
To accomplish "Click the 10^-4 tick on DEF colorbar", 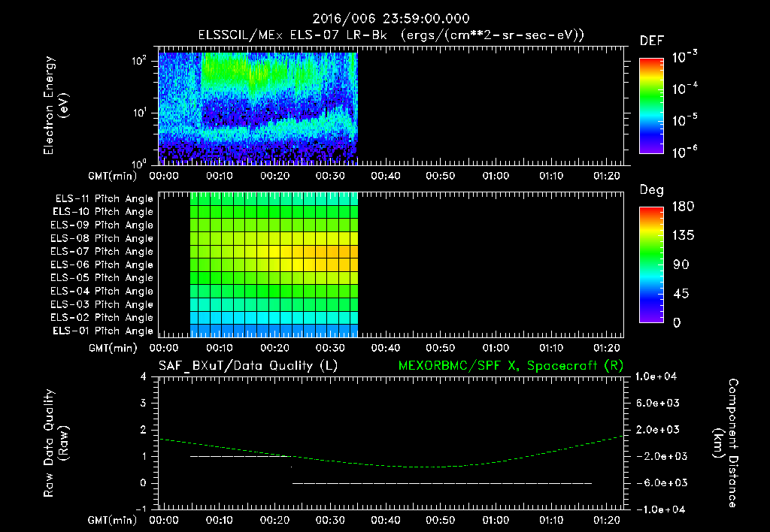I will point(684,89).
